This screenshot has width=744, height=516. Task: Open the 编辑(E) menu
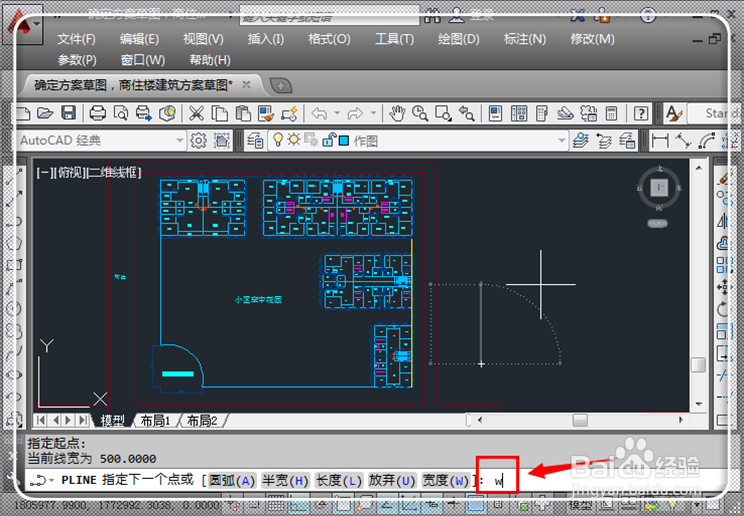coord(139,39)
